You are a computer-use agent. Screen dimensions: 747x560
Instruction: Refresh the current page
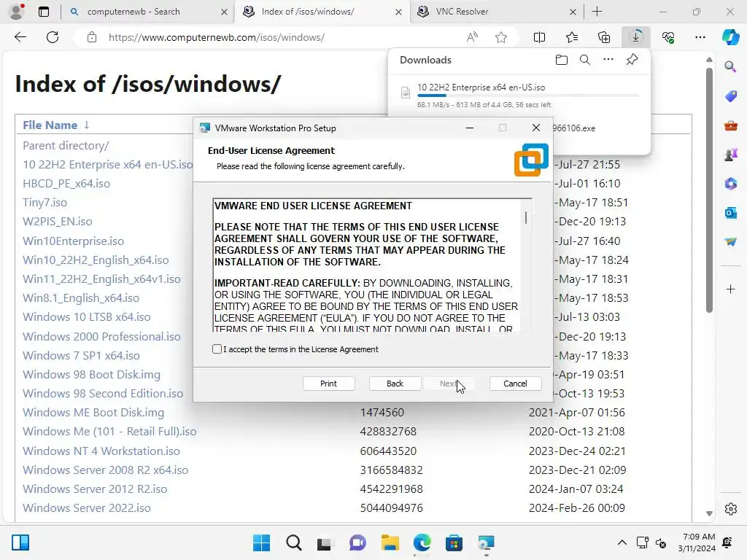coord(53,37)
